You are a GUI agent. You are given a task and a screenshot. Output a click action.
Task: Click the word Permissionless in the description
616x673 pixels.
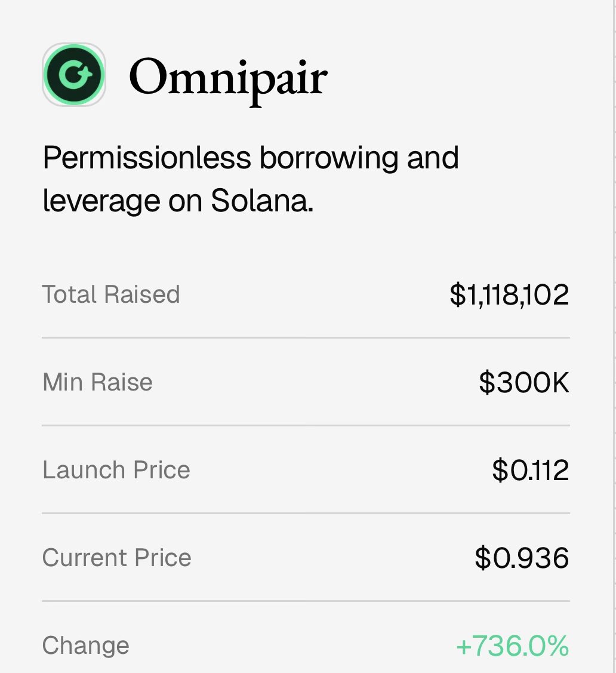click(x=147, y=158)
